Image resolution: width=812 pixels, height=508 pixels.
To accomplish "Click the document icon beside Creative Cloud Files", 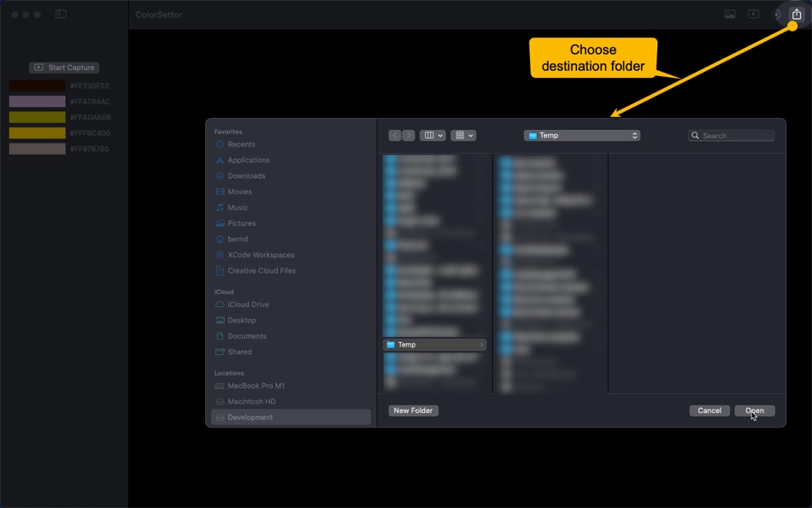I will 220,270.
